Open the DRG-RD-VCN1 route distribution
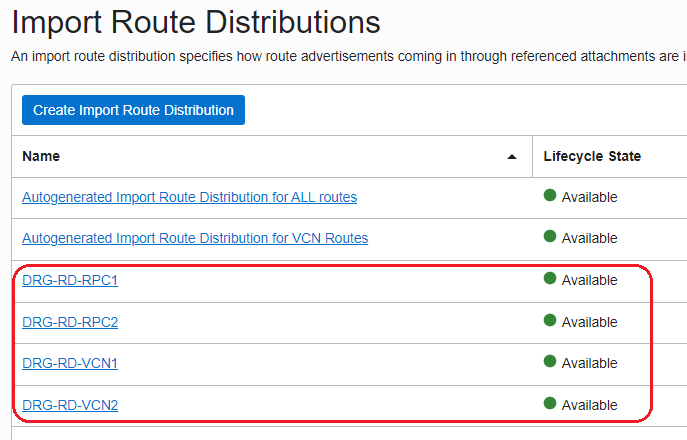This screenshot has width=687, height=440. pos(70,363)
